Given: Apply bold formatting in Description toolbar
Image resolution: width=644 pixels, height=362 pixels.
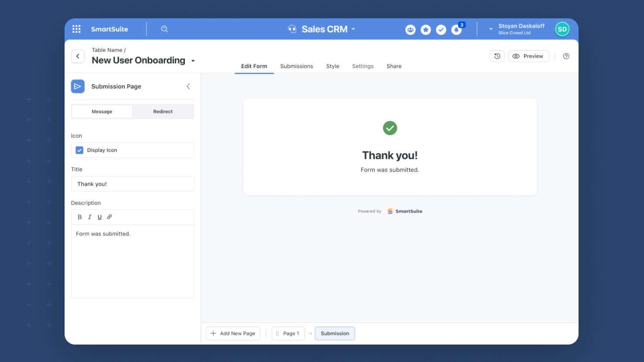Looking at the screenshot, I should tap(79, 217).
